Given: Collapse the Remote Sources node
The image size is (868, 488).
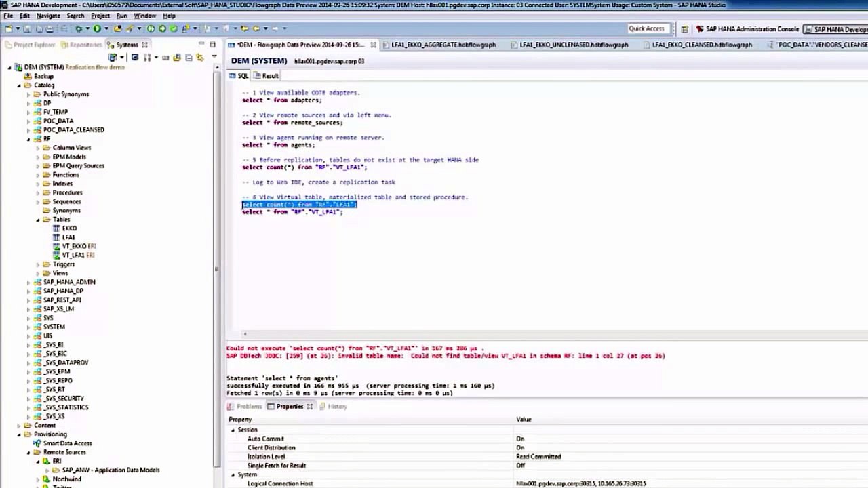Looking at the screenshot, I should click(28, 452).
